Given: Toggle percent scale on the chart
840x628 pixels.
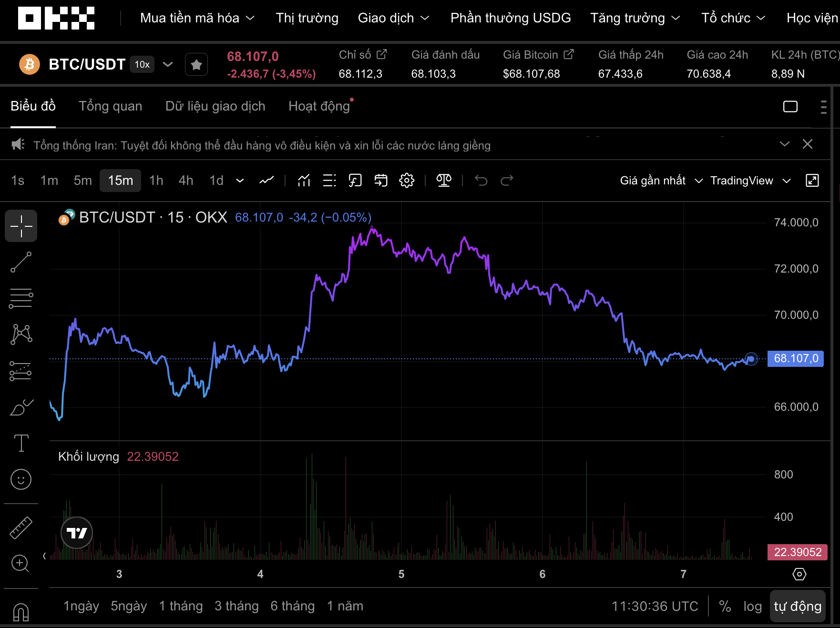Looking at the screenshot, I should tap(725, 606).
